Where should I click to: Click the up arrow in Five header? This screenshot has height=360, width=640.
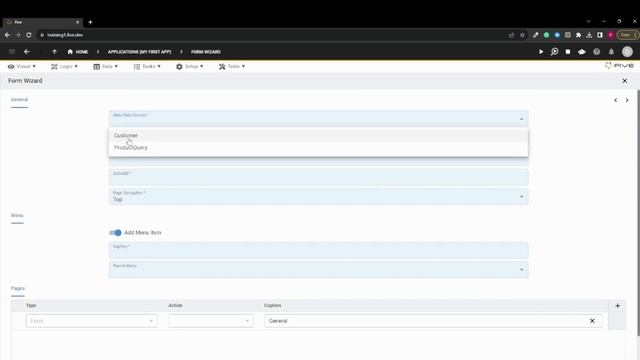point(54,52)
